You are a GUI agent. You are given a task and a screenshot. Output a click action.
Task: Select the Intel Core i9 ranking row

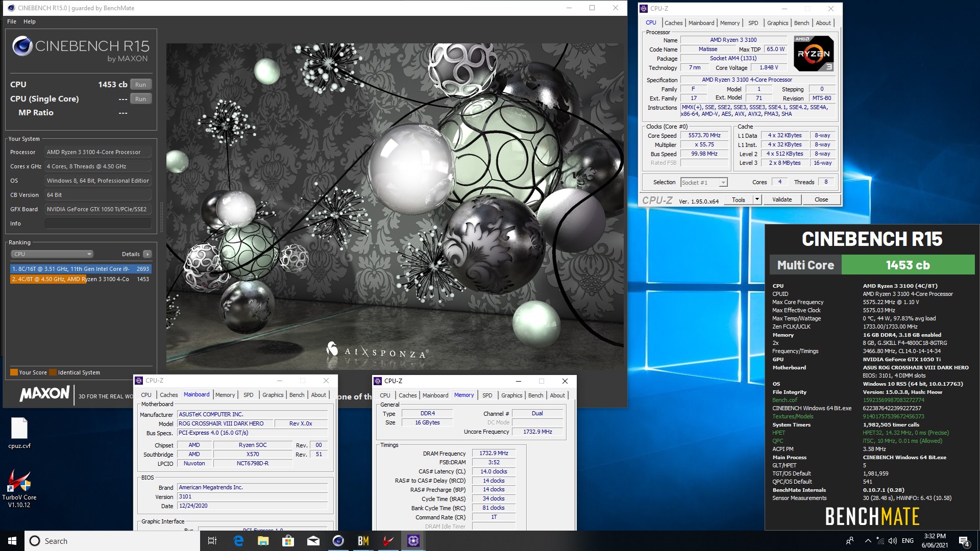click(81, 269)
